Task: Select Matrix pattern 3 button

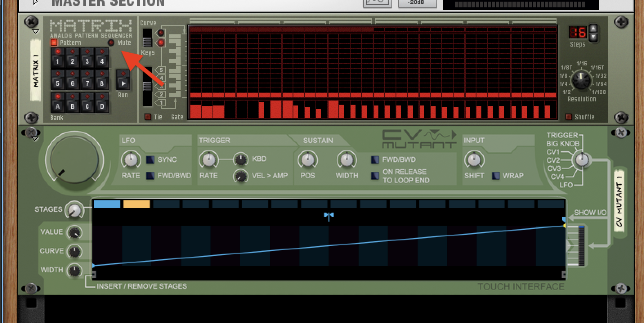Action: (x=87, y=58)
